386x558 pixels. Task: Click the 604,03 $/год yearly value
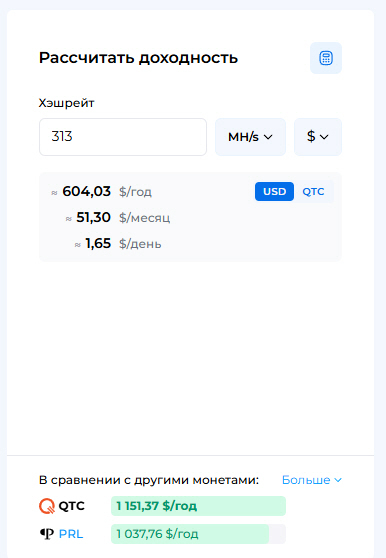107,191
